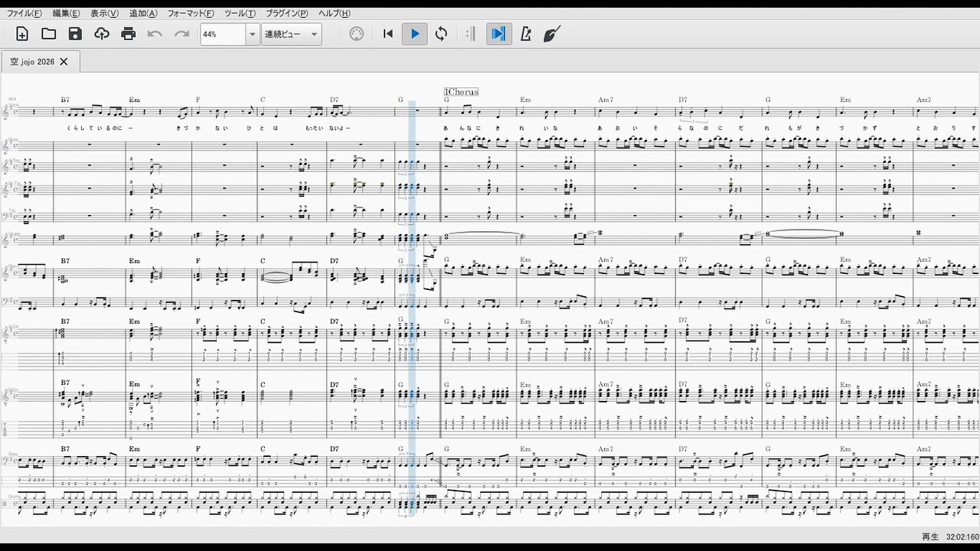980x551 pixels.
Task: Toggle the metronome
Action: pyautogui.click(x=525, y=34)
